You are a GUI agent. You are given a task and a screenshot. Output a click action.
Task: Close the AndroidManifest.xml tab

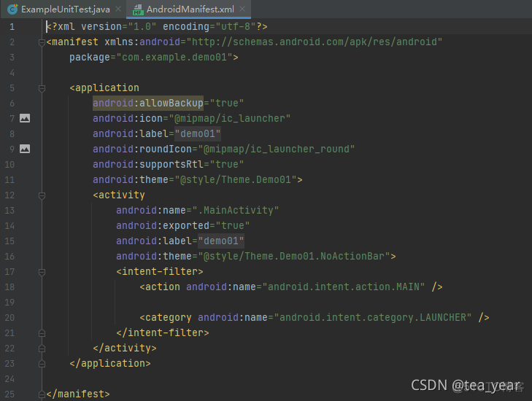point(242,9)
